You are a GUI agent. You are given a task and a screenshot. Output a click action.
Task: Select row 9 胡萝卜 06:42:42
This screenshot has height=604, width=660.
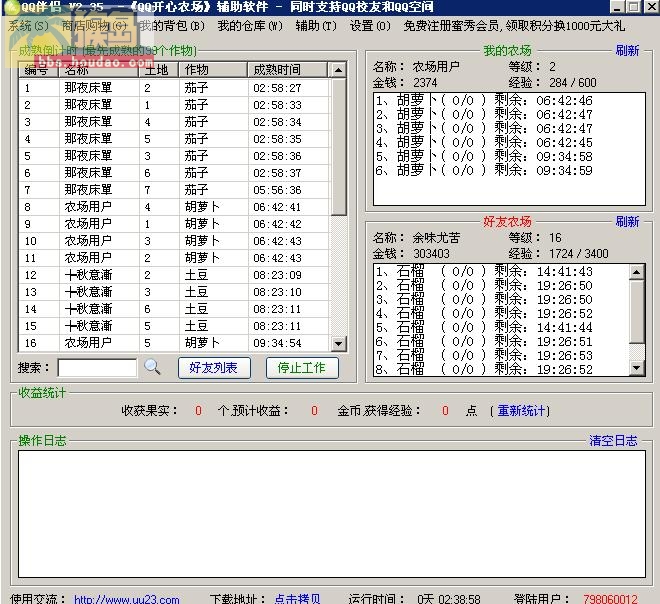(174, 224)
